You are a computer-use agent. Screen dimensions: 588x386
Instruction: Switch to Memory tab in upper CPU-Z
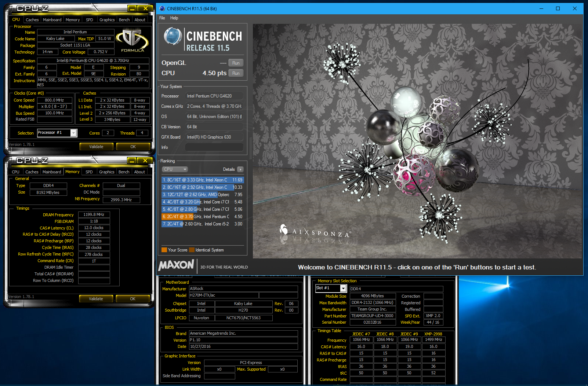point(73,20)
